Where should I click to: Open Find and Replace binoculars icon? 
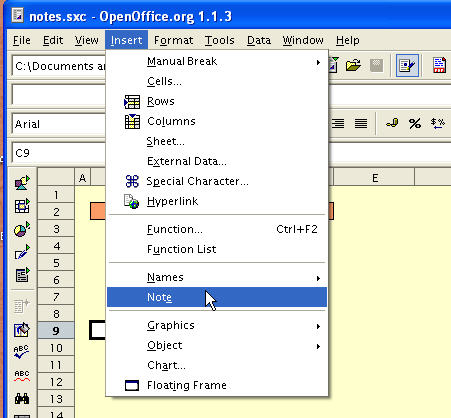(x=22, y=398)
